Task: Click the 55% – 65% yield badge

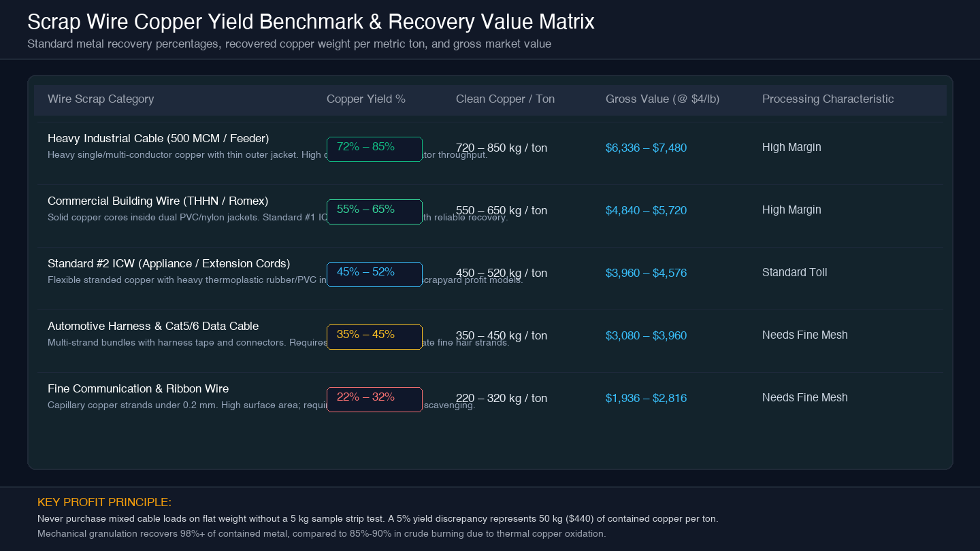Action: pos(374,212)
